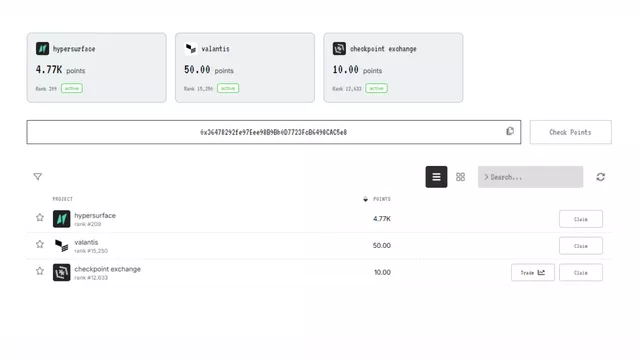Image resolution: width=640 pixels, height=360 pixels.
Task: Claim hypersurface points
Action: pos(581,219)
